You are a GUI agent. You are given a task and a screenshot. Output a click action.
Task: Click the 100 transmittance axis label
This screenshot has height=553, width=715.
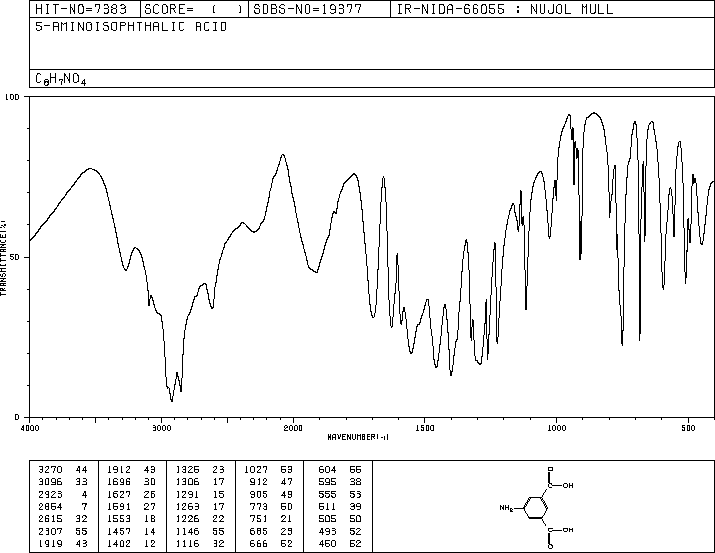click(12, 97)
